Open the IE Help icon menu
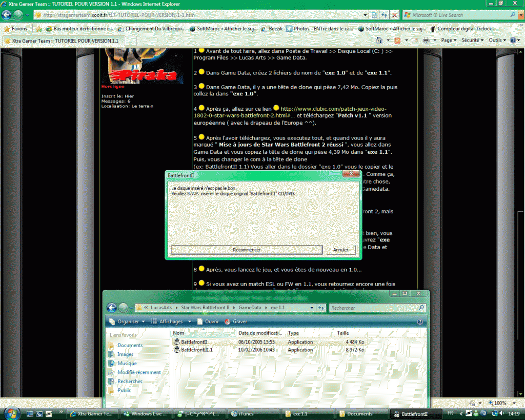This screenshot has height=420, width=525. 515,40
